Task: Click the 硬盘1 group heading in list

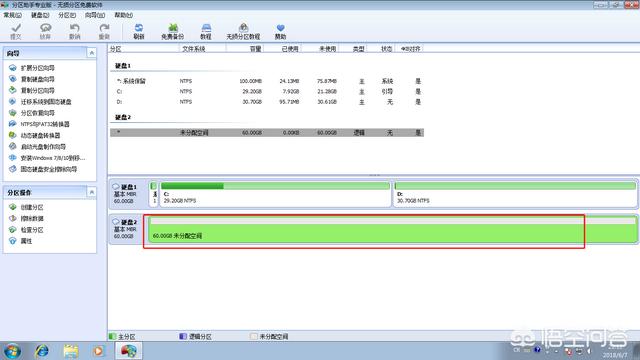Action: tap(123, 66)
